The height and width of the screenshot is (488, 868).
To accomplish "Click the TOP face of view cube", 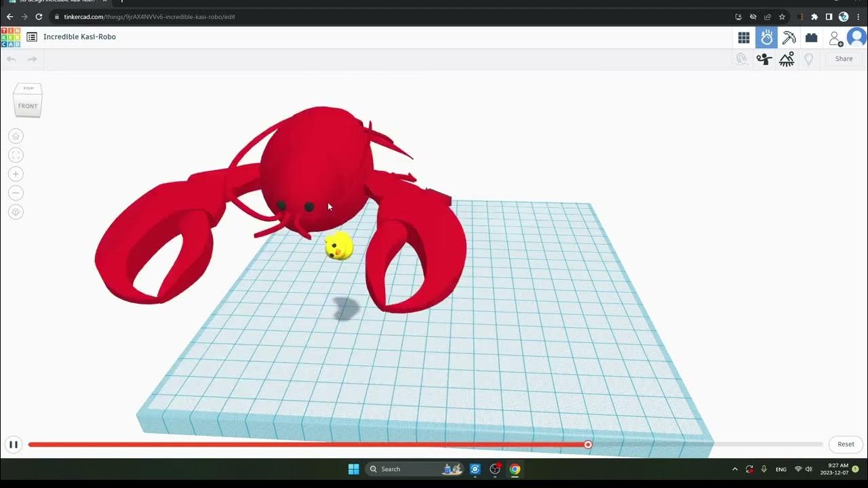I will (x=28, y=89).
